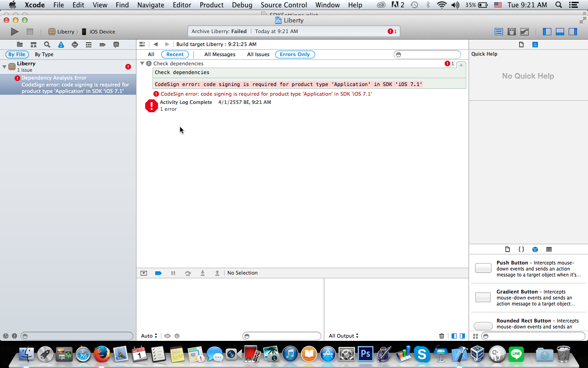Show the File Template library
The height and width of the screenshot is (368, 588).
[x=508, y=249]
